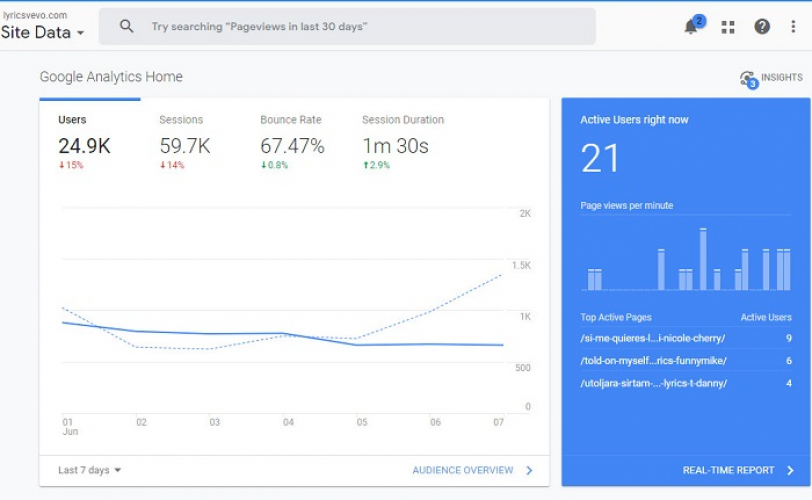Click the search input field

pos(360,27)
